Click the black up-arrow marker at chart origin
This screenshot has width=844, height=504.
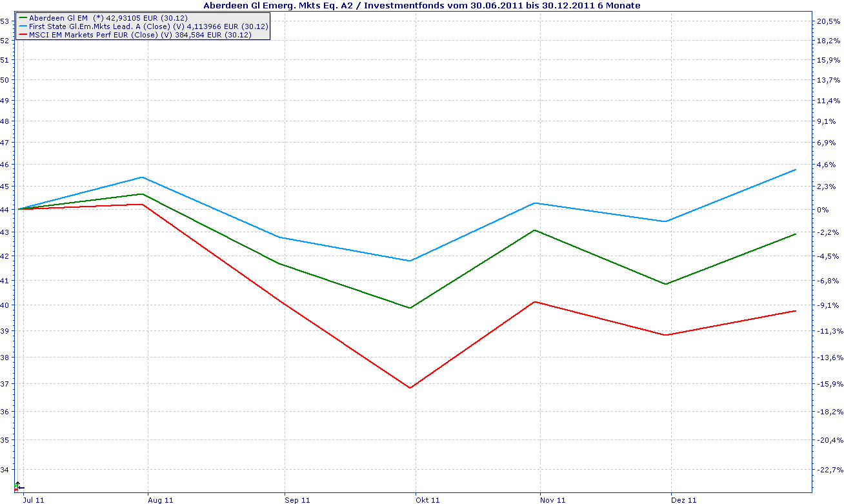click(x=17, y=486)
